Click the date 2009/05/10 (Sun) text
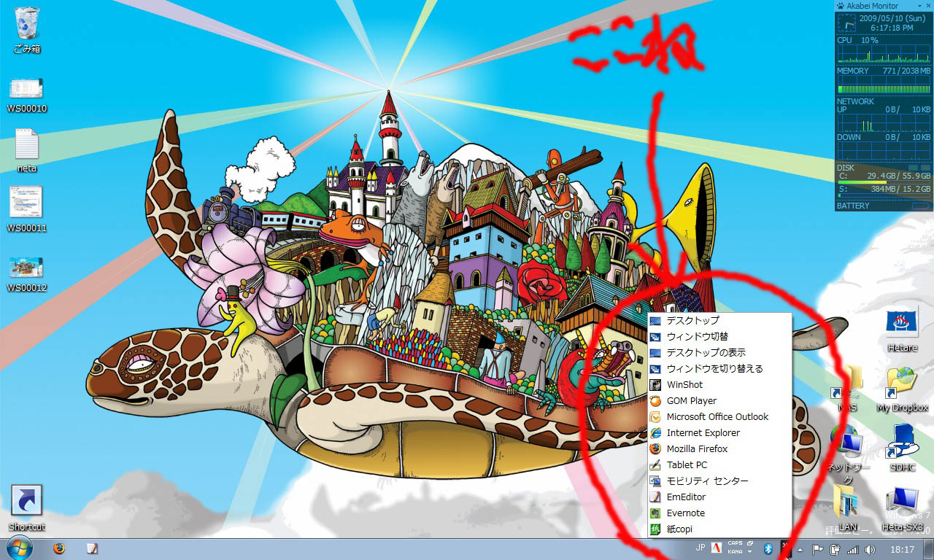Image resolution: width=934 pixels, height=560 pixels. pos(894,17)
